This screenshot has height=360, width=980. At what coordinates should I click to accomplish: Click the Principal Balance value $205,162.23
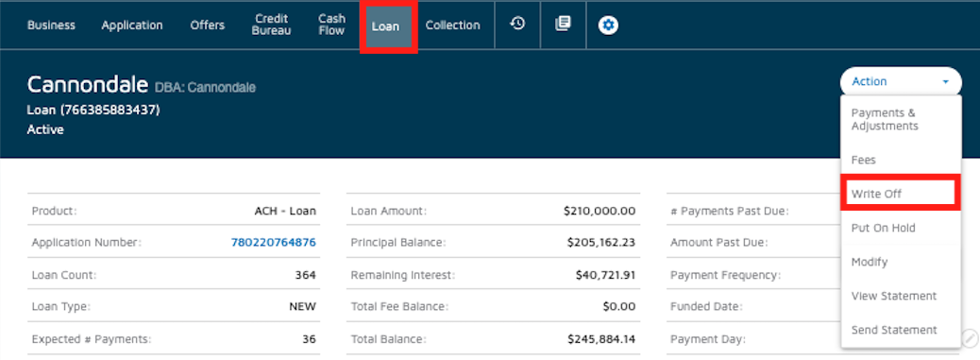(601, 243)
